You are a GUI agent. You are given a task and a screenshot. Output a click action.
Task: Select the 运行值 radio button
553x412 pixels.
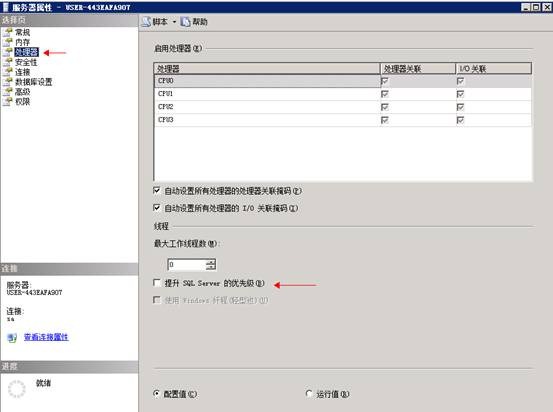point(309,393)
